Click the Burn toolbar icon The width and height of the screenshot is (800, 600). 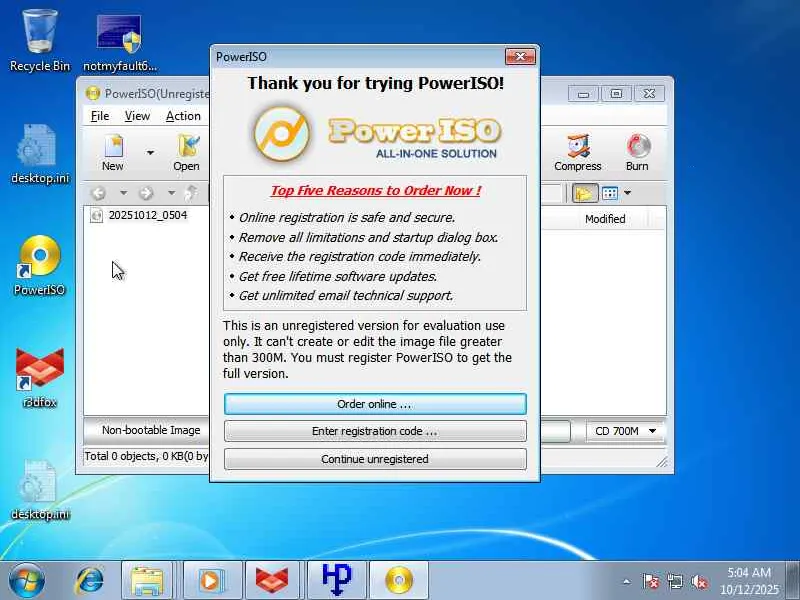point(637,153)
